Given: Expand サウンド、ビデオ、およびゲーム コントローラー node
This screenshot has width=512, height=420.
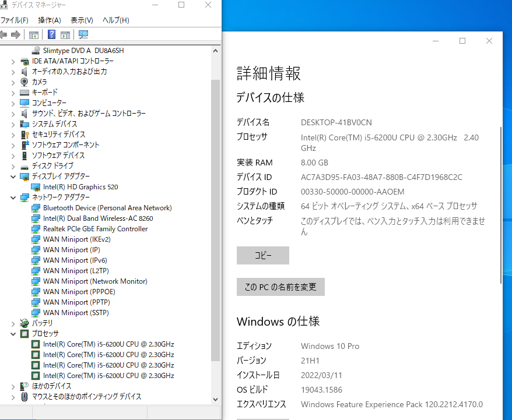Looking at the screenshot, I should tap(13, 114).
